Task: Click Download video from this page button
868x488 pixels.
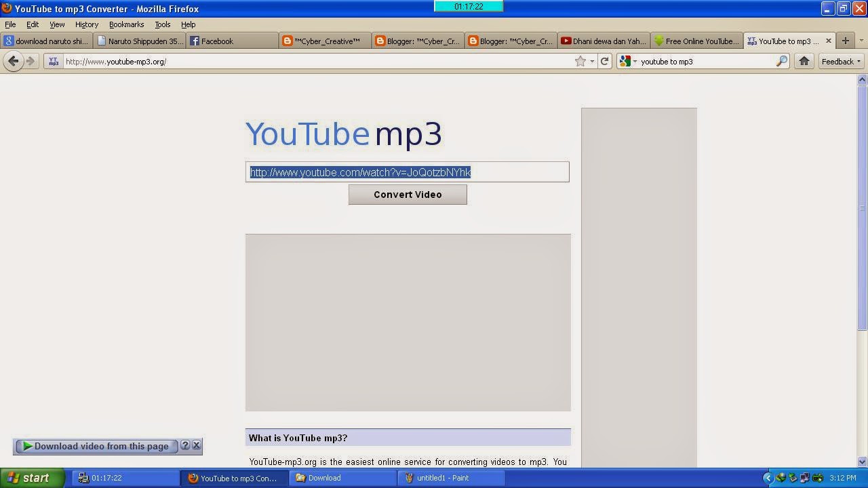Action: click(x=96, y=446)
